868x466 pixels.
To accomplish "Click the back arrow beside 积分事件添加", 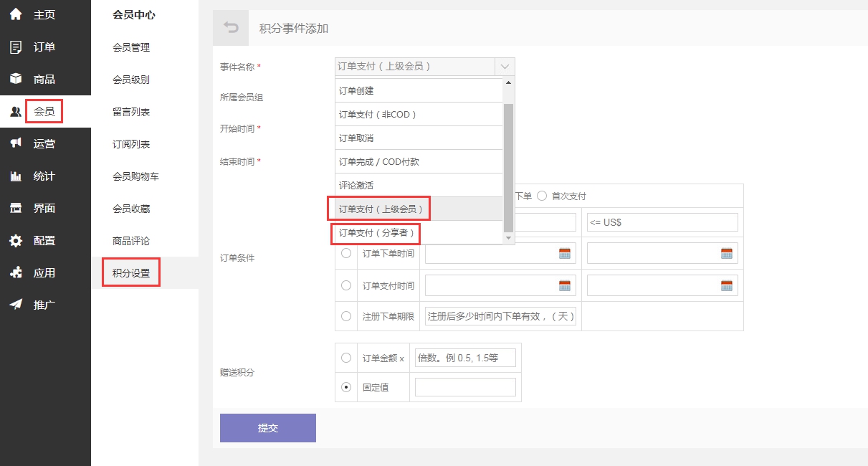I will point(231,28).
